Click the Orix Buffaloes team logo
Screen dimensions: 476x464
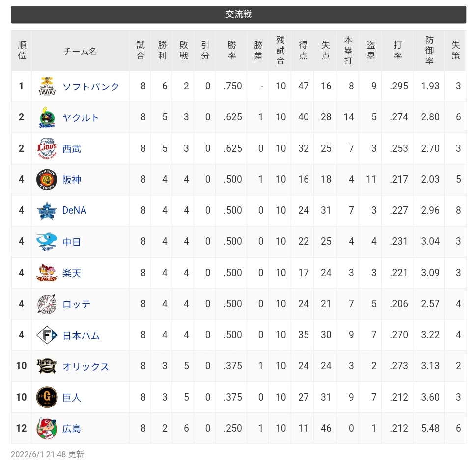(x=47, y=366)
